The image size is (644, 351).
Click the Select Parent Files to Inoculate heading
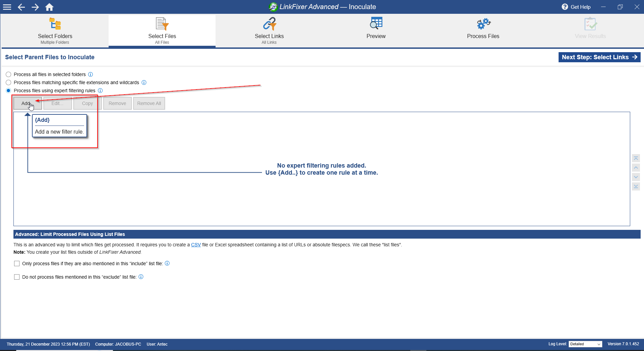click(x=50, y=57)
